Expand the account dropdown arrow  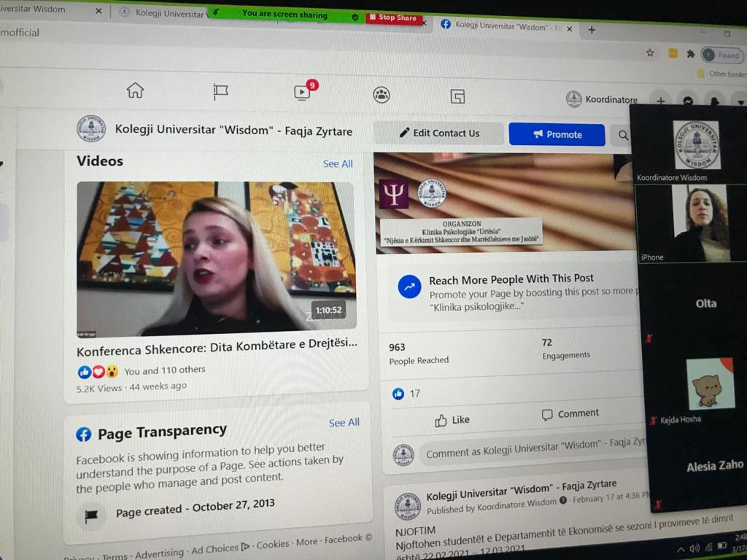[x=740, y=102]
